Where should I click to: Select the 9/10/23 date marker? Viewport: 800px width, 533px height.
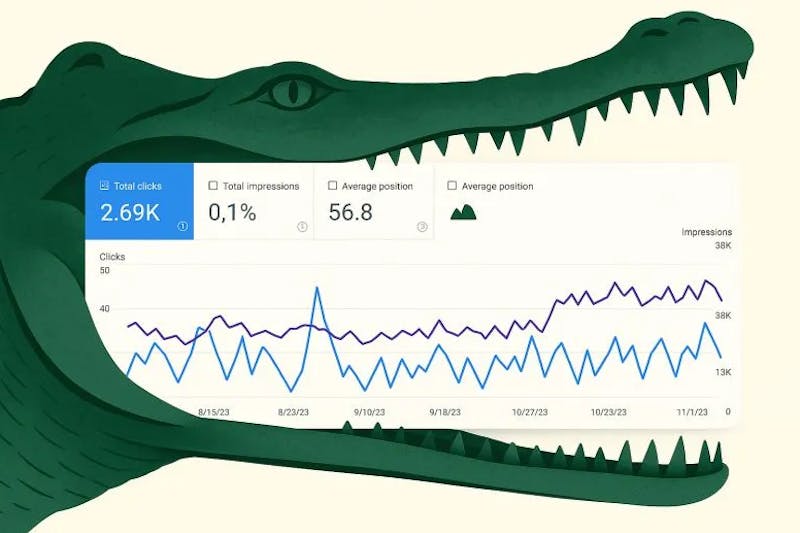tap(369, 412)
